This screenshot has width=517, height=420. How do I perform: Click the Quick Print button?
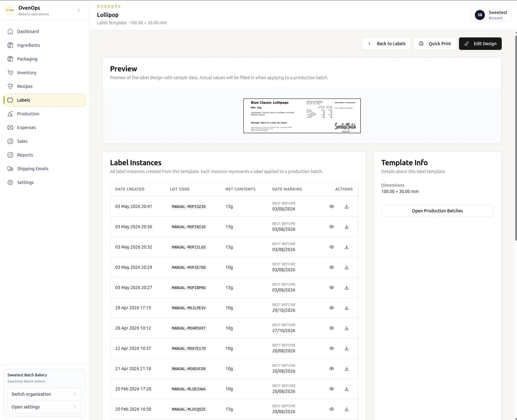pos(435,44)
